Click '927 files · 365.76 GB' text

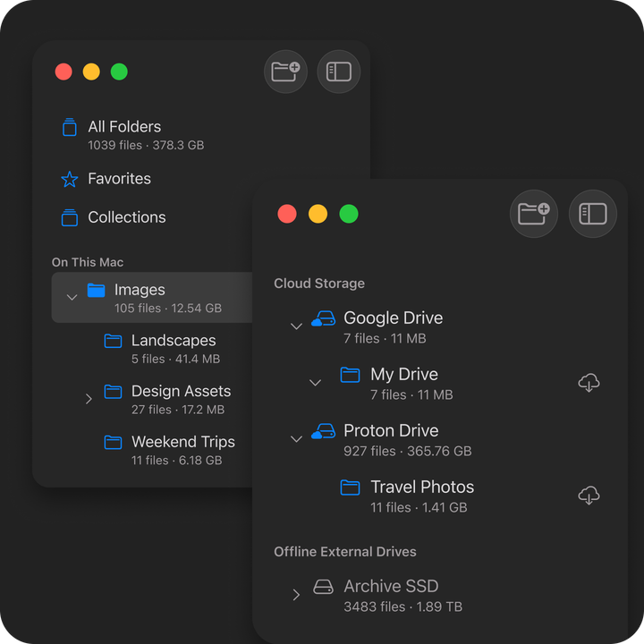(408, 452)
